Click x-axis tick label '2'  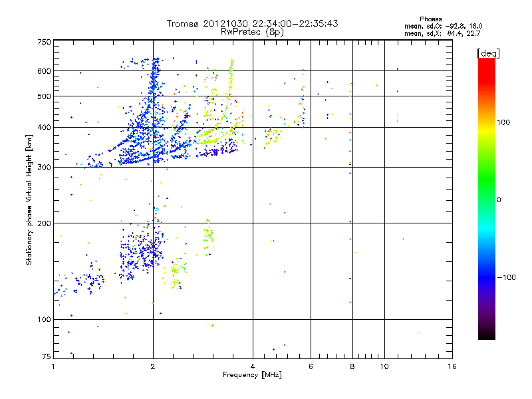pyautogui.click(x=153, y=366)
